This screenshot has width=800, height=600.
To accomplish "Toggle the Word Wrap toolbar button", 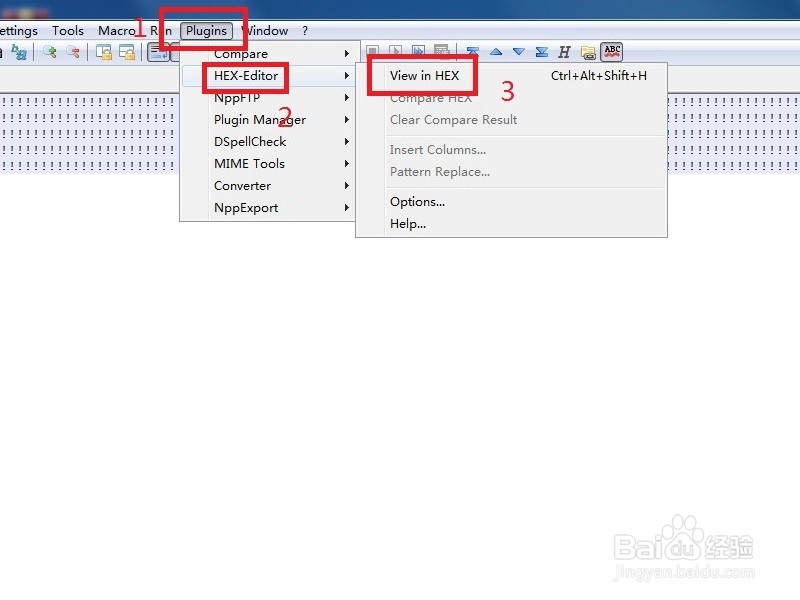I will (x=158, y=52).
